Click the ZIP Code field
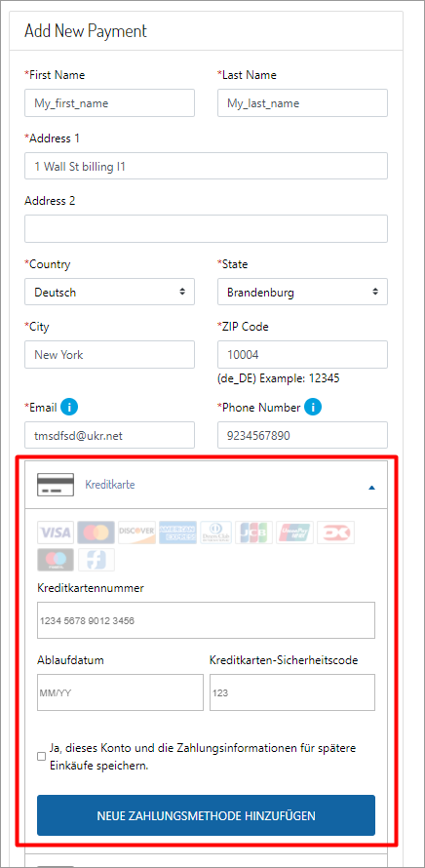Viewport: 425px width, 868px height. (302, 354)
